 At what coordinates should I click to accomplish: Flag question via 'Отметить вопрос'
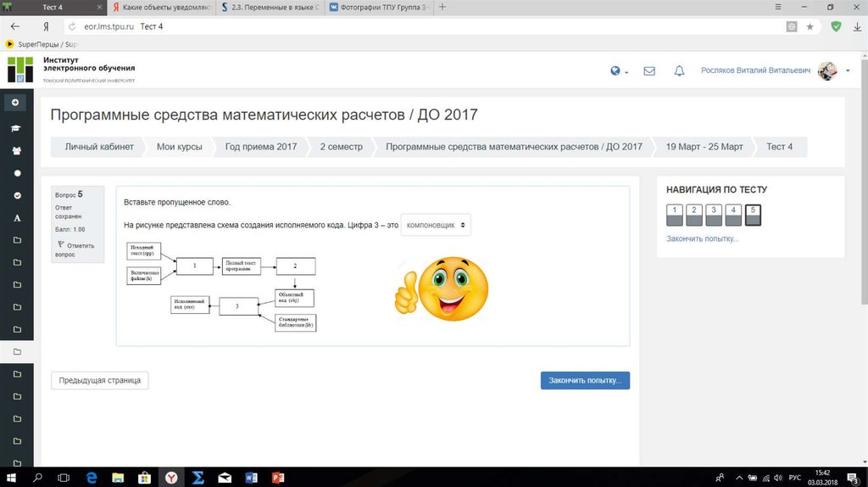pos(75,249)
